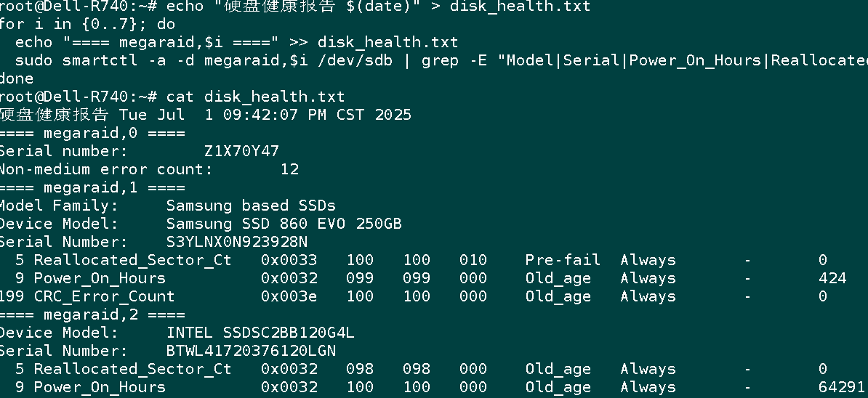Click the Power_On_Hours value 424
The width and height of the screenshot is (868, 398).
click(x=832, y=278)
